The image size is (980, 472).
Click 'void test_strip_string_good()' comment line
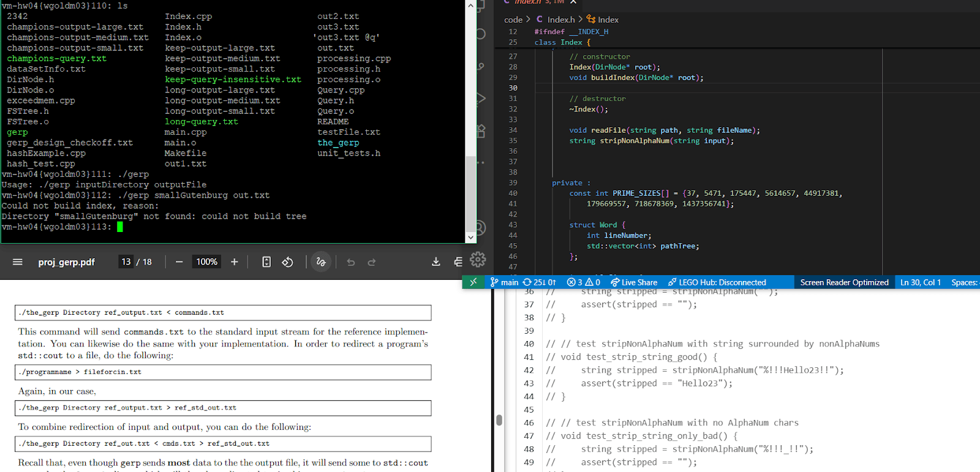pos(631,357)
